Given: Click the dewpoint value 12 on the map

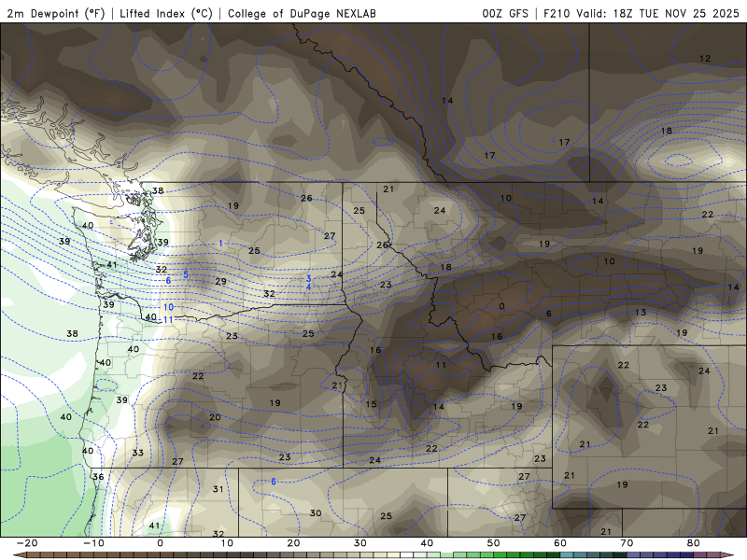Looking at the screenshot, I should click(x=705, y=59).
